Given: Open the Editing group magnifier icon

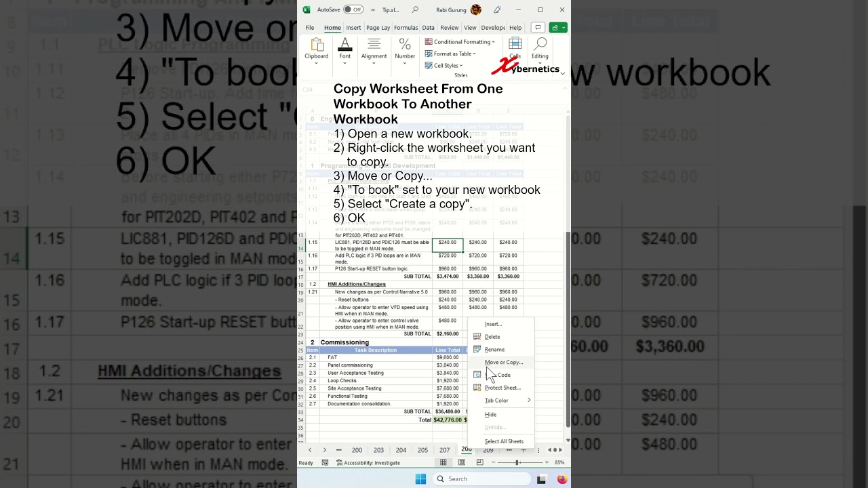Looking at the screenshot, I should [x=540, y=45].
